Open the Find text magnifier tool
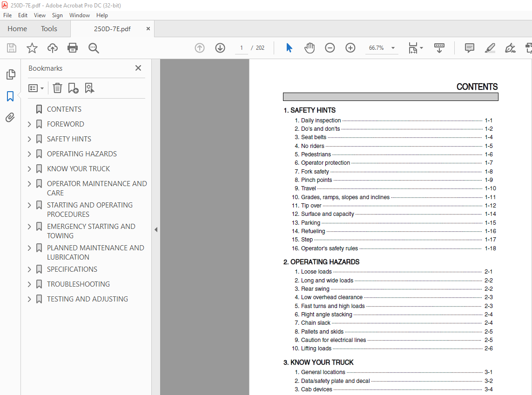532x395 pixels. (x=94, y=48)
